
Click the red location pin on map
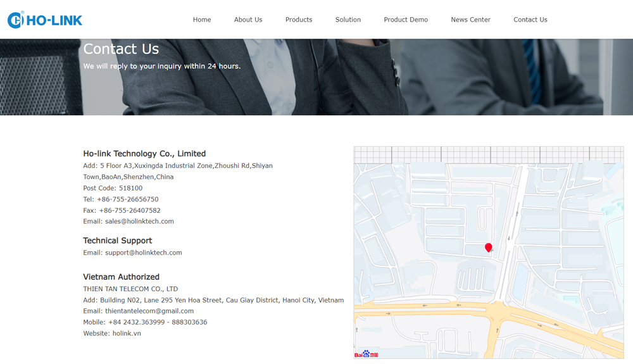pos(488,248)
